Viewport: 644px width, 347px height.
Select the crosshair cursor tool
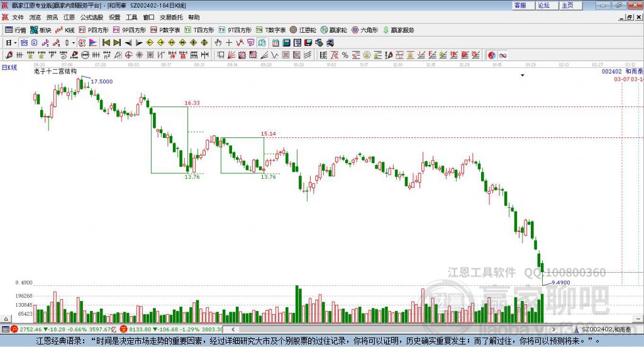click(x=229, y=43)
